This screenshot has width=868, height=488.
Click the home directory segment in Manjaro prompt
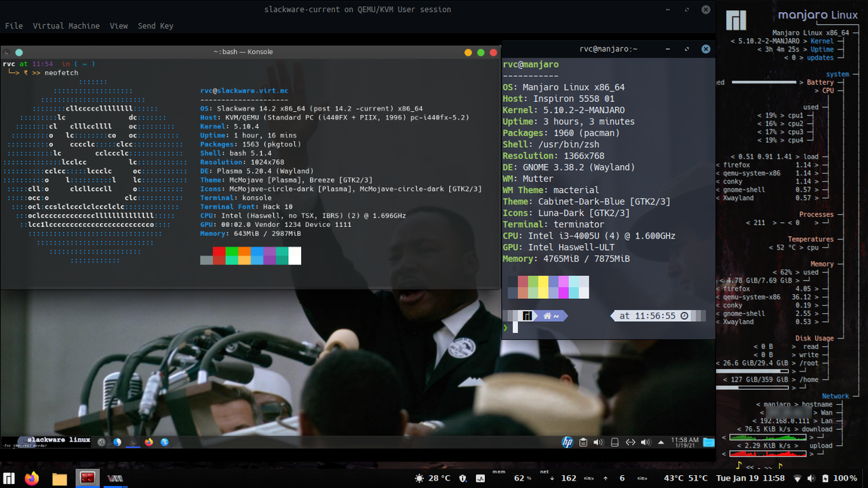point(551,316)
